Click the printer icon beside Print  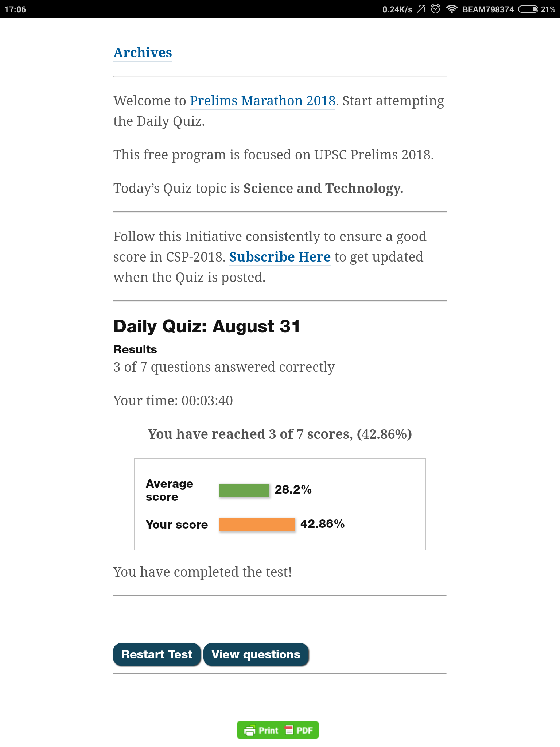tap(250, 731)
